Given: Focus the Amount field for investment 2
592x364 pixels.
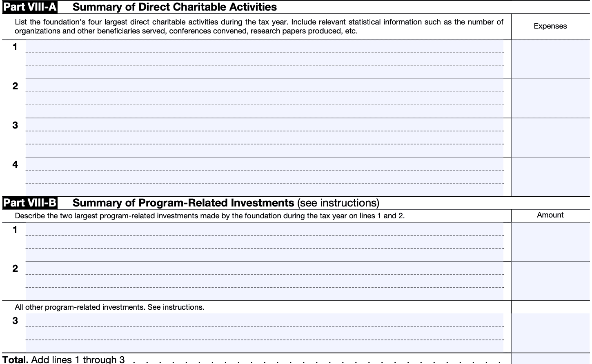Looking at the screenshot, I should click(550, 281).
